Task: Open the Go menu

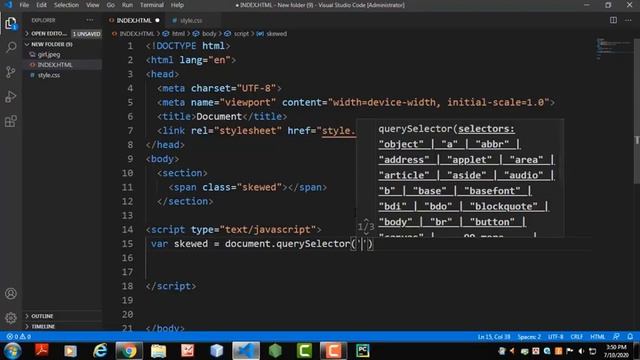Action: pos(111,5)
